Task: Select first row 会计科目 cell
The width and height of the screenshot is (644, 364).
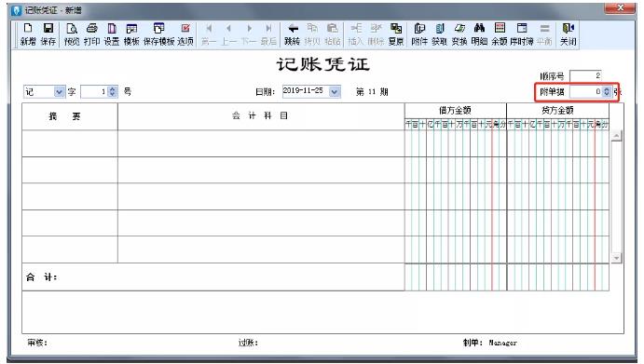Action: point(261,143)
